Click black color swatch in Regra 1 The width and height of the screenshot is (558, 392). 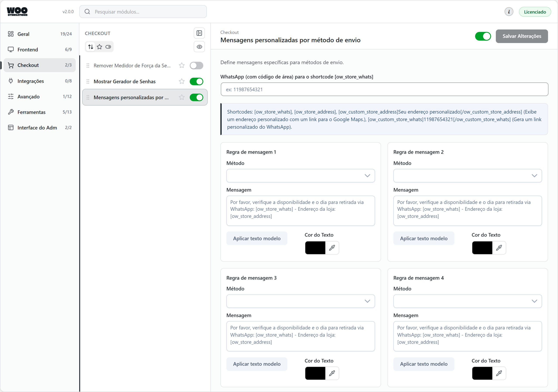[x=315, y=248]
